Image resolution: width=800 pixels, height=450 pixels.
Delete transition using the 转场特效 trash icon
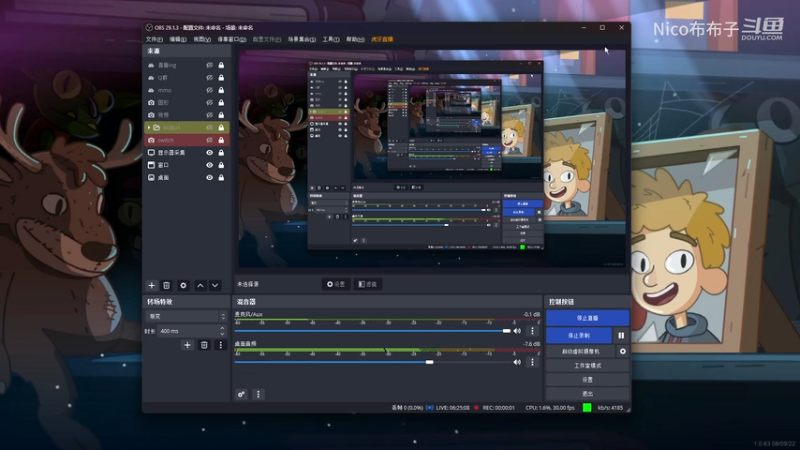(x=204, y=345)
